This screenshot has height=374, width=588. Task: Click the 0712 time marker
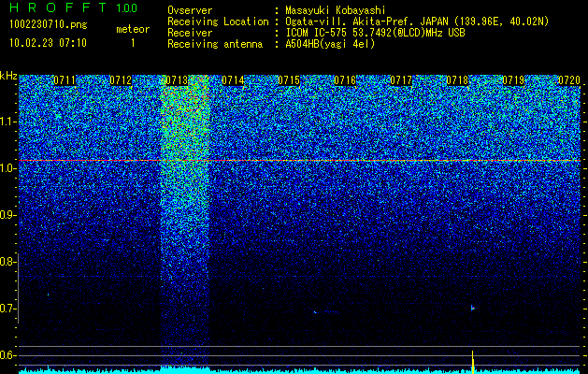click(x=121, y=80)
